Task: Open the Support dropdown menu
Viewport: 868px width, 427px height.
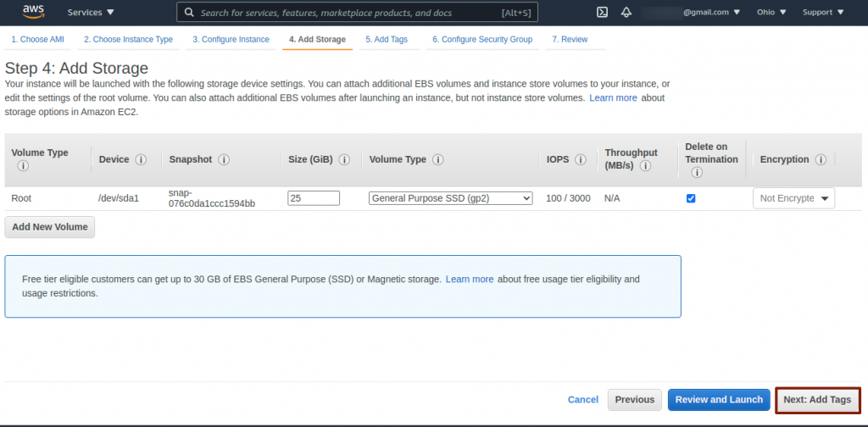Action: 823,12
